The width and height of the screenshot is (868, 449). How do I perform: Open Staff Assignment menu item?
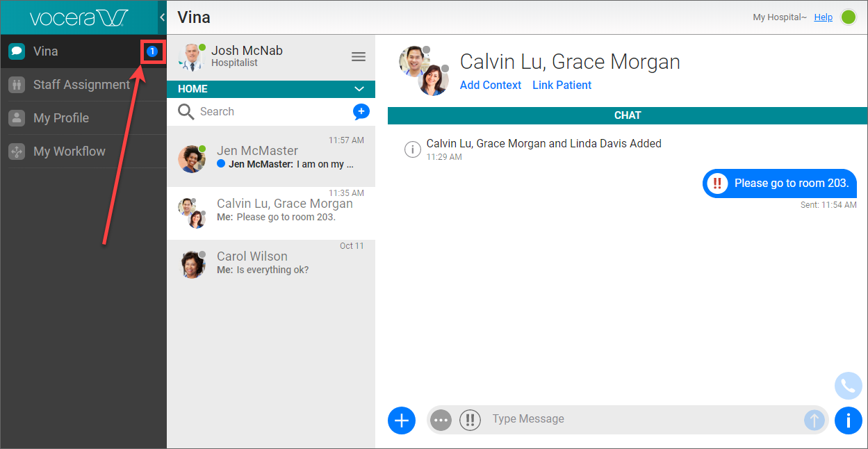point(83,85)
